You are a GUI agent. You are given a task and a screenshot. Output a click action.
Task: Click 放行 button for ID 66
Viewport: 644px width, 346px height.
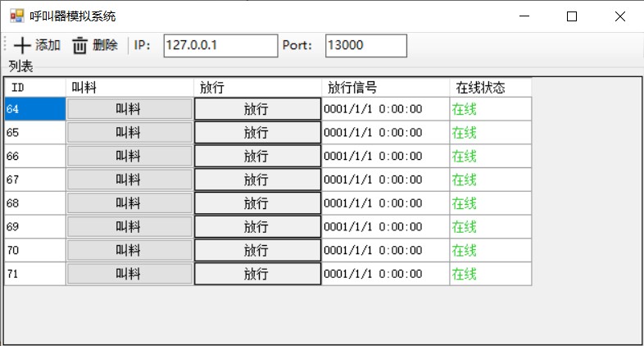pos(257,156)
